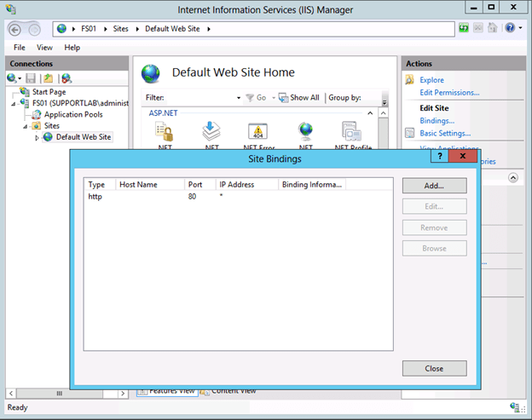Click the Show All filter icon
The width and height of the screenshot is (532, 420).
tap(283, 98)
